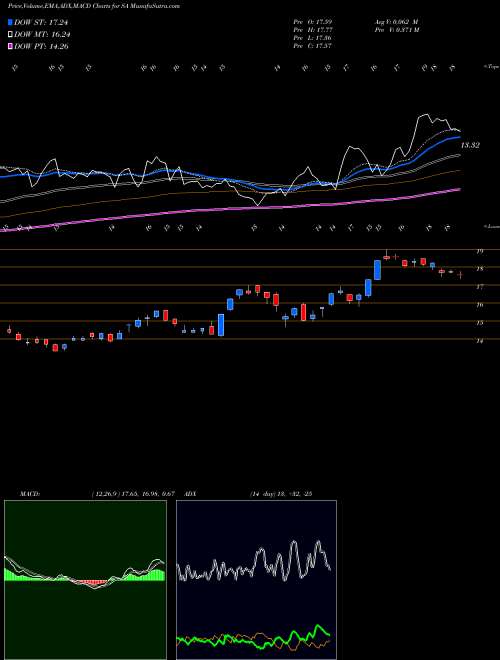The height and width of the screenshot is (660, 500).
Task: Click the MACD panel label
Action: [29, 494]
